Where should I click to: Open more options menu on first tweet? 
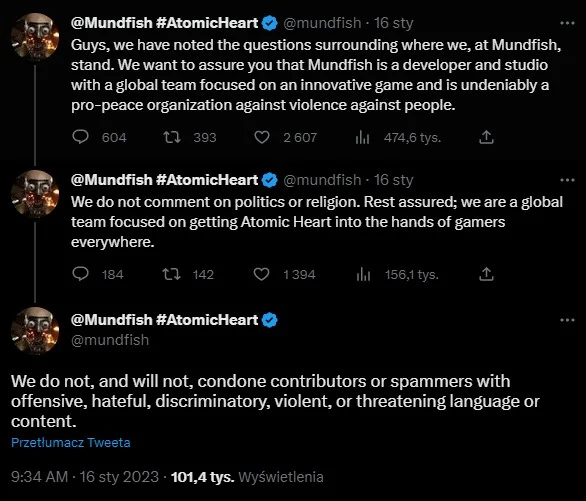coord(567,23)
